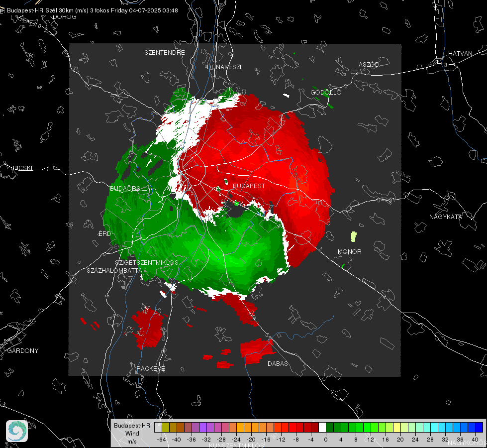Click the -28 value on the legend scale
Image resolution: width=487 pixels, height=448 pixels.
tap(221, 440)
